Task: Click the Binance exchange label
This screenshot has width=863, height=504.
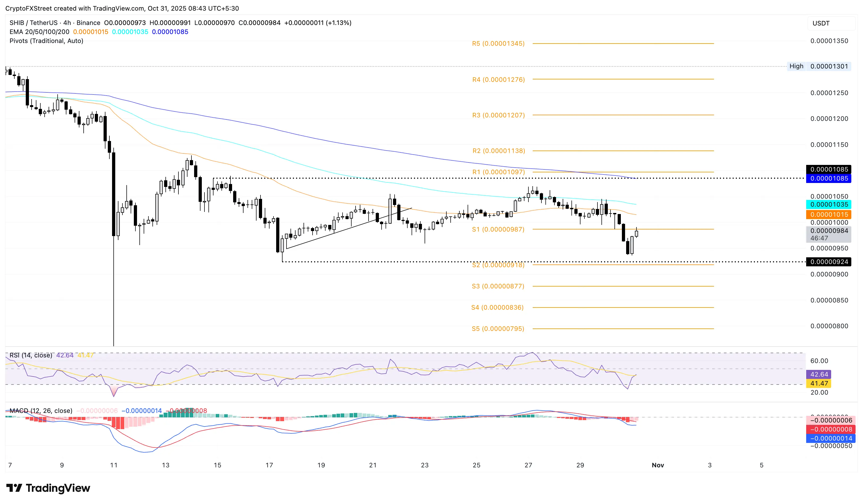Action: pyautogui.click(x=89, y=23)
